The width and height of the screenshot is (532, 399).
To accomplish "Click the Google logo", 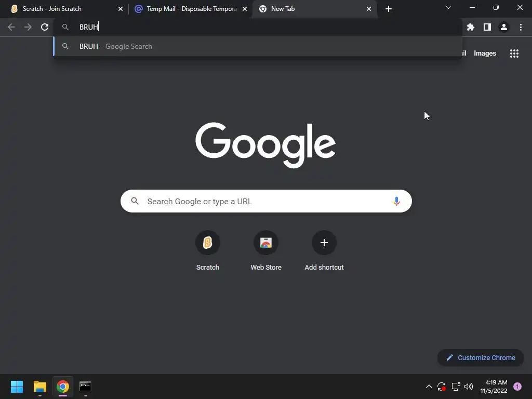I will [265, 145].
